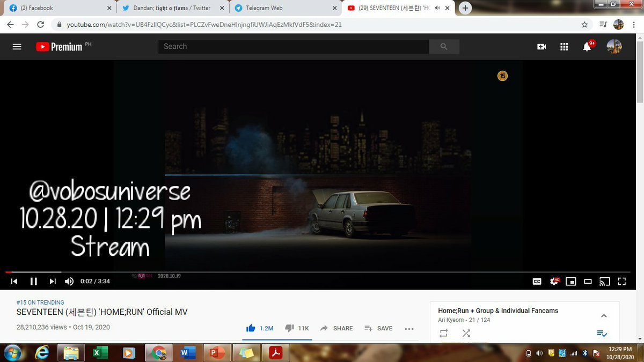Open PowerPoint from taskbar
Viewport: 644px width, 362px height.
(217, 353)
